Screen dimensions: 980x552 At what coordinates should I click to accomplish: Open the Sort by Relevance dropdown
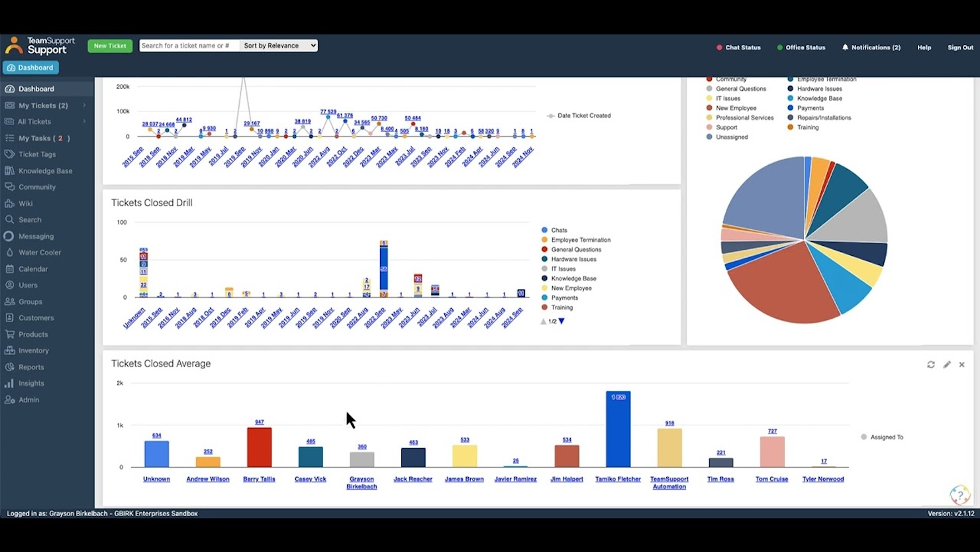coord(279,45)
